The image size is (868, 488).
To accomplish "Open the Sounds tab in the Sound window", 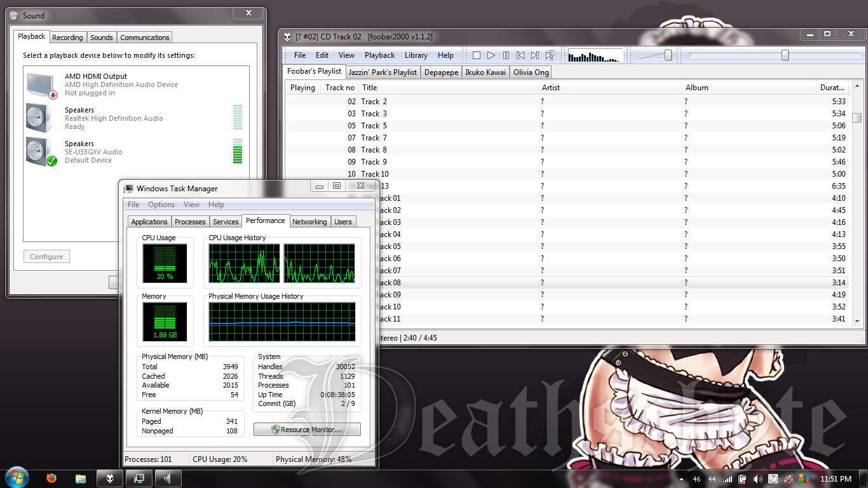I will tap(101, 37).
